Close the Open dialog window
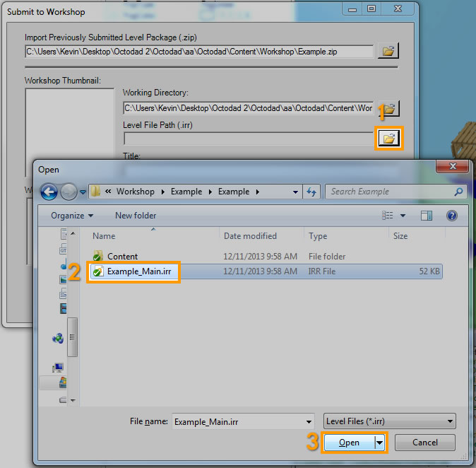This screenshot has height=468, width=476. (452, 166)
